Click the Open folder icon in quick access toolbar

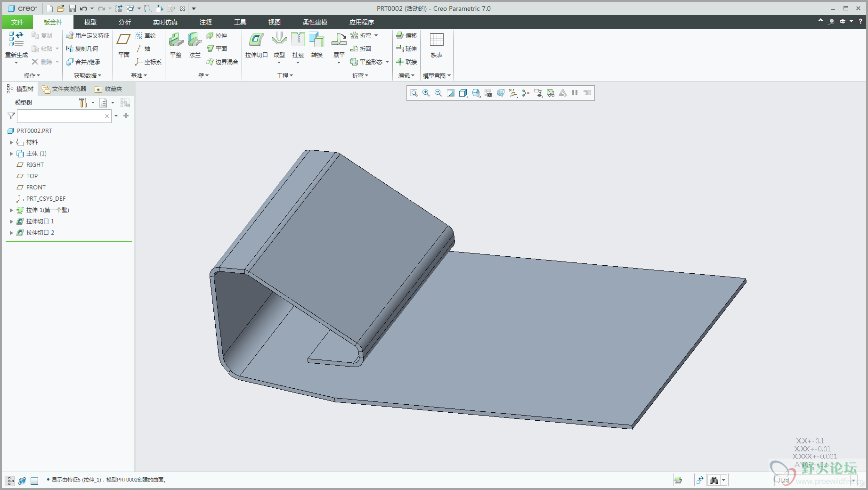click(x=61, y=8)
